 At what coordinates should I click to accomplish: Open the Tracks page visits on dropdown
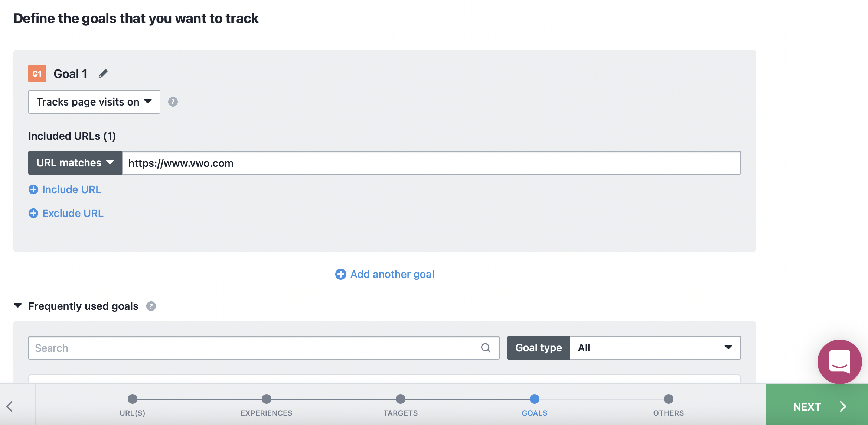[x=94, y=102]
